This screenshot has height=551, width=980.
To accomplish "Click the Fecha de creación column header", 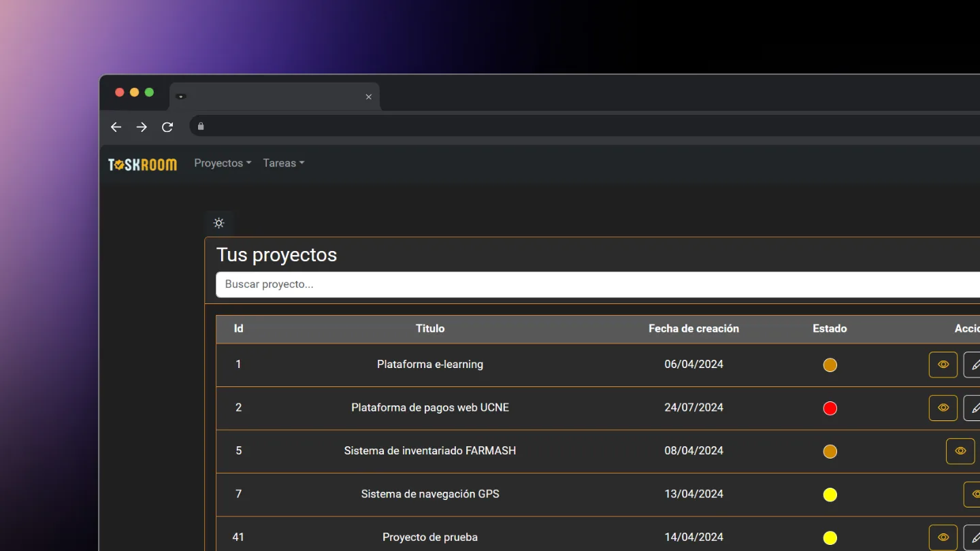I will [x=693, y=329].
